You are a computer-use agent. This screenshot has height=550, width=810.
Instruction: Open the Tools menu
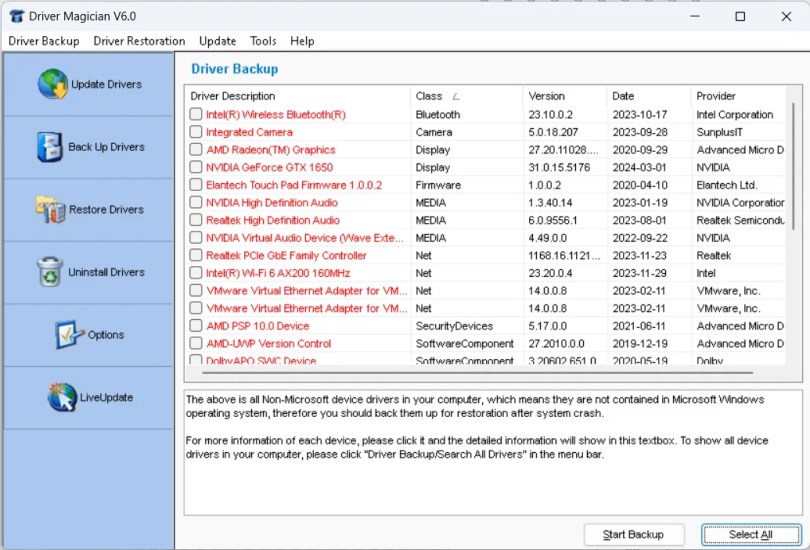tap(263, 41)
